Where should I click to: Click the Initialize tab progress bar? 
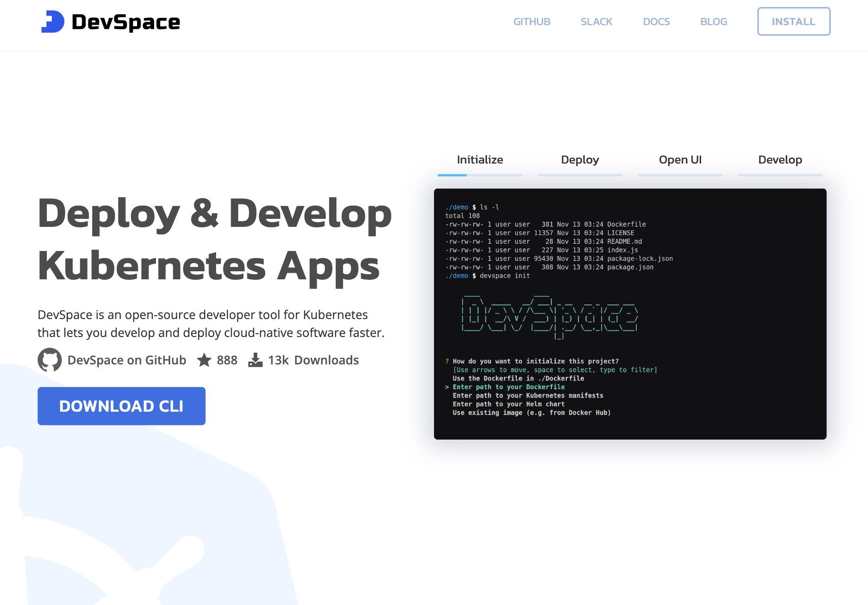point(480,175)
